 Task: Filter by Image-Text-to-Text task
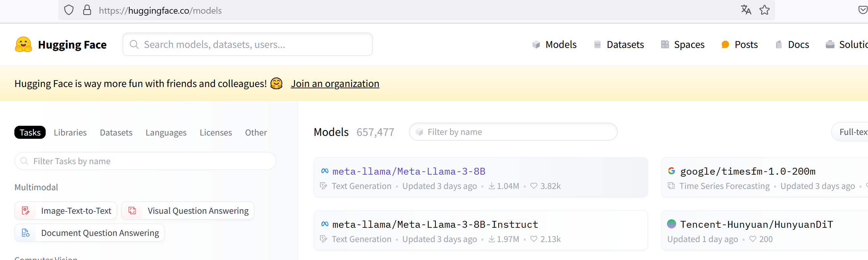click(x=66, y=210)
